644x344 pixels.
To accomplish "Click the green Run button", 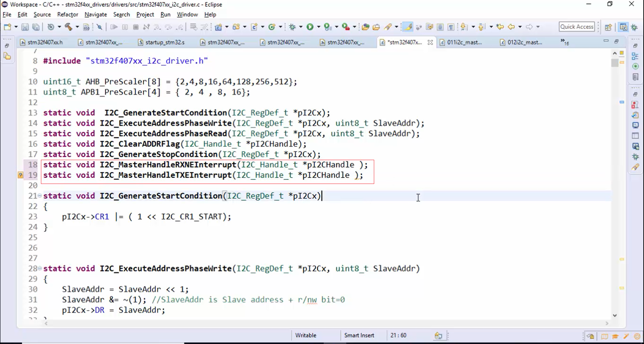I will click(310, 27).
